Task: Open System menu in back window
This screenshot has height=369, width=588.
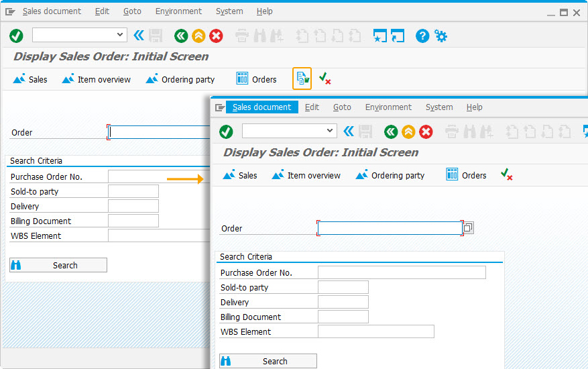Action: point(229,11)
